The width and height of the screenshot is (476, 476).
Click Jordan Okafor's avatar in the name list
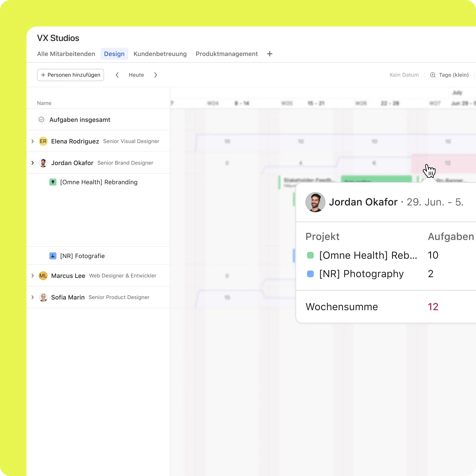[43, 163]
